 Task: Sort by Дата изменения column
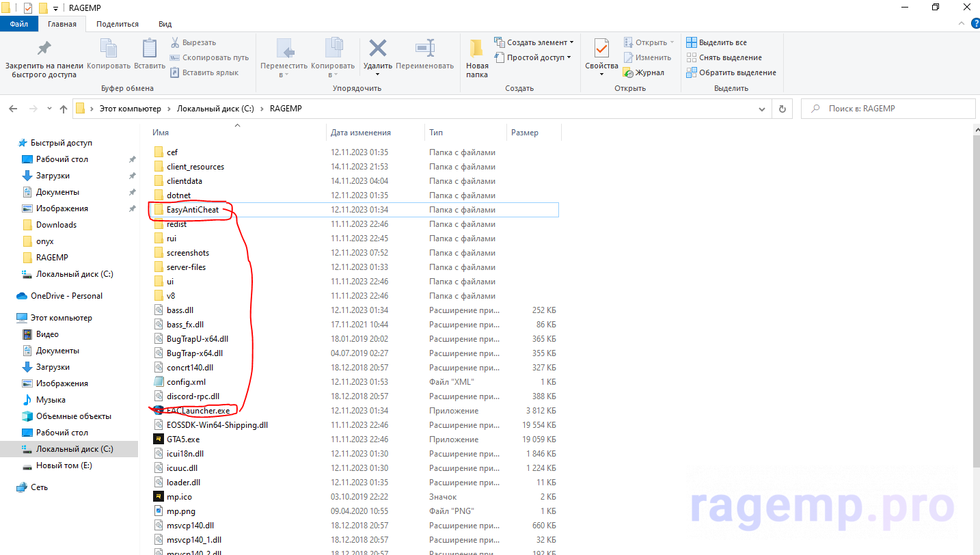[377, 133]
